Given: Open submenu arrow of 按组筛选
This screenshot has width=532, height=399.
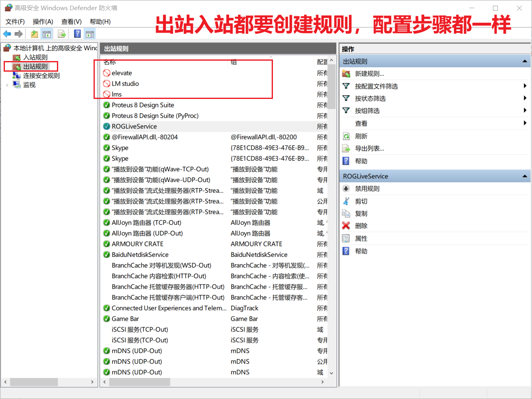Looking at the screenshot, I should click(x=525, y=110).
